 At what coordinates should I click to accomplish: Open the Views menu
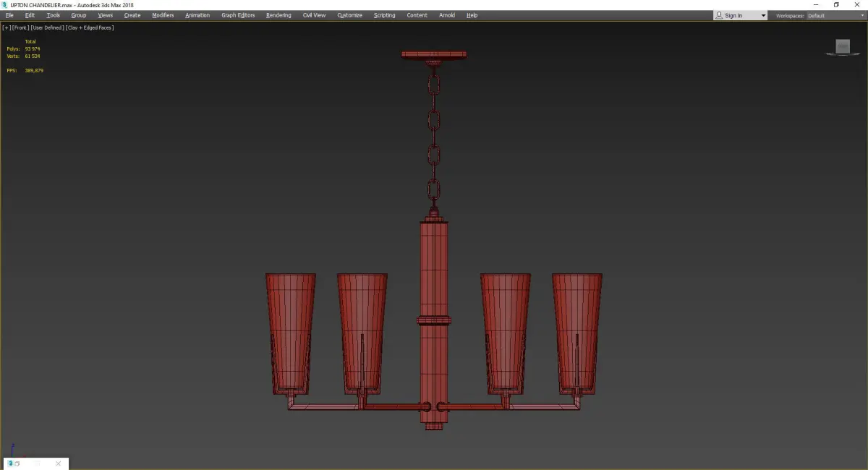[105, 15]
